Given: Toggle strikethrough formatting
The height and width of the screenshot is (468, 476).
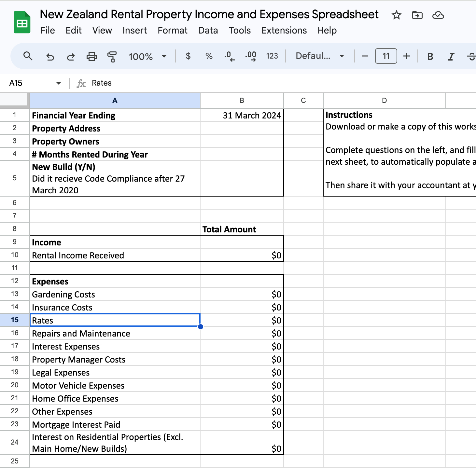Looking at the screenshot, I should [472, 56].
